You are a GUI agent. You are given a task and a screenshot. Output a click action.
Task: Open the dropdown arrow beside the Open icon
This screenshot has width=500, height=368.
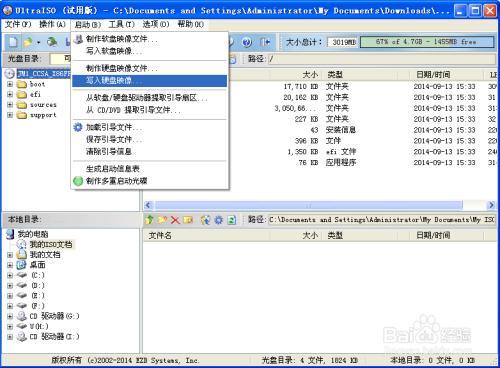(38, 42)
